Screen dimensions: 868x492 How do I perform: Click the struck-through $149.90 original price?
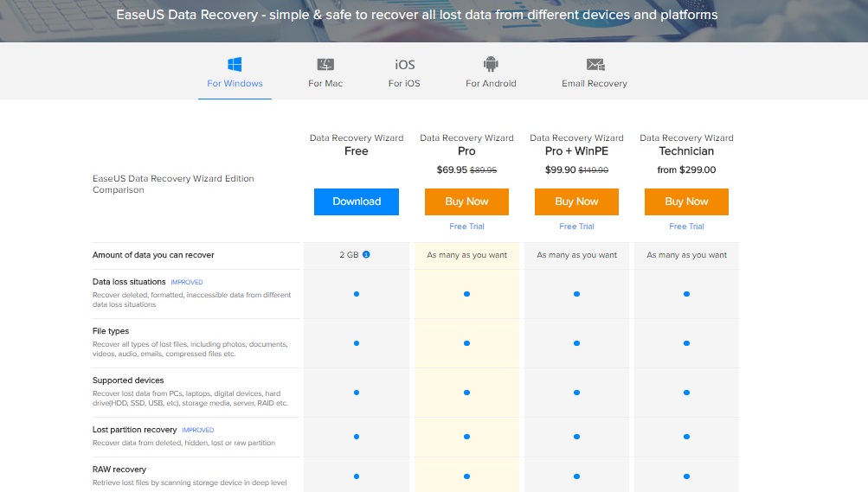pos(594,170)
